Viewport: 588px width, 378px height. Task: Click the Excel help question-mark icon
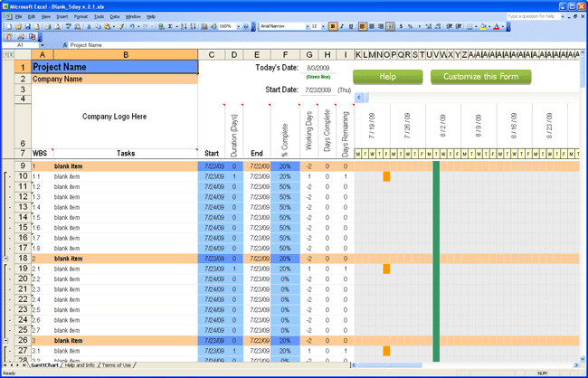[x=246, y=26]
